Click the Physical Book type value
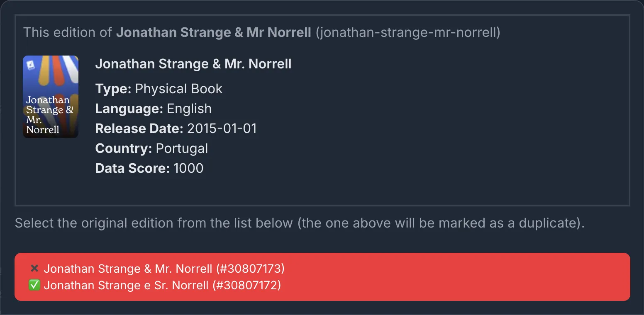The width and height of the screenshot is (644, 315). click(x=179, y=89)
